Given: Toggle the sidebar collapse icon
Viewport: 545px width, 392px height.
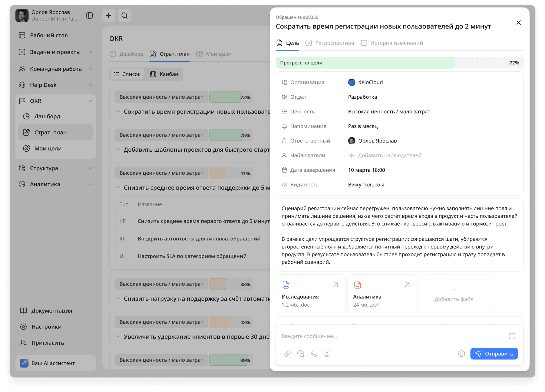Looking at the screenshot, I should click(x=89, y=16).
